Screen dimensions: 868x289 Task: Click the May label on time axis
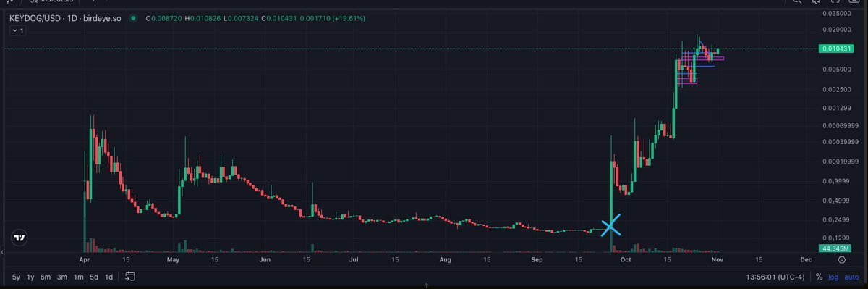pos(173,259)
